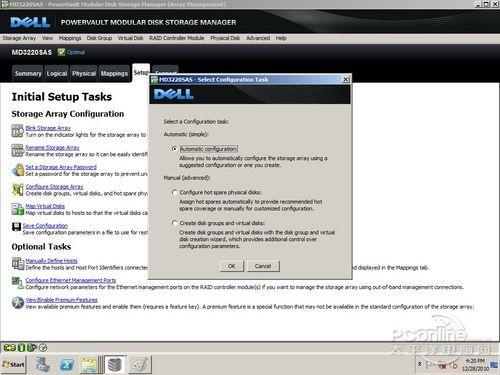Click the paint application icon on taskbar

click(x=140, y=365)
